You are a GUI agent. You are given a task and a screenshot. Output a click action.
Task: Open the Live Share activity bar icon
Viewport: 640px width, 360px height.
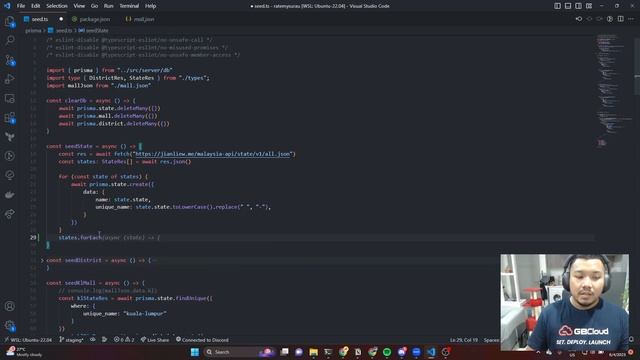[x=10, y=213]
